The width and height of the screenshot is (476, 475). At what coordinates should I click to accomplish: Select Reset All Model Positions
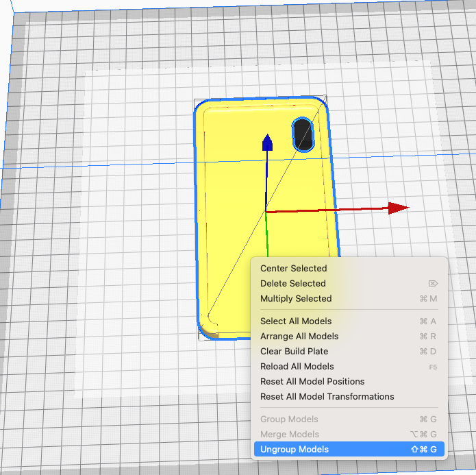pyautogui.click(x=349, y=381)
